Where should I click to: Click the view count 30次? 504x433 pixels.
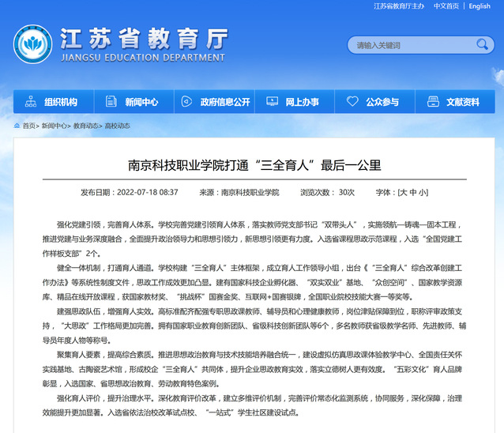347,192
